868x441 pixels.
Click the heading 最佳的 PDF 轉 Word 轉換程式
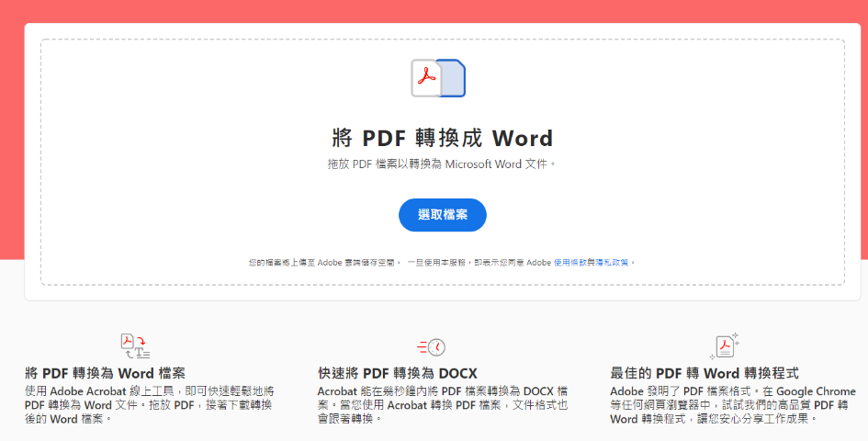[705, 373]
